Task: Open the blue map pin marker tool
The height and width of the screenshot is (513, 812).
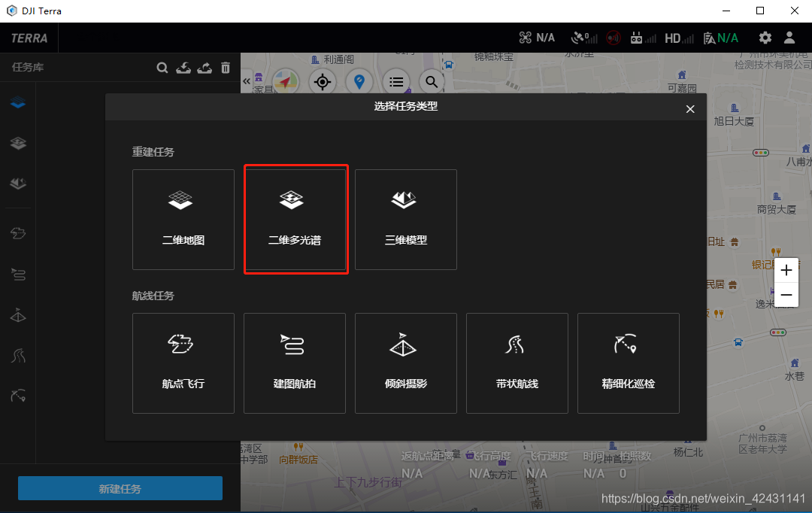Action: point(359,81)
